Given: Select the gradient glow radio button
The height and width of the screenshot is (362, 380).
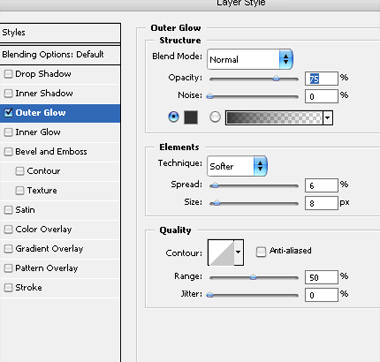Looking at the screenshot, I should tap(215, 117).
